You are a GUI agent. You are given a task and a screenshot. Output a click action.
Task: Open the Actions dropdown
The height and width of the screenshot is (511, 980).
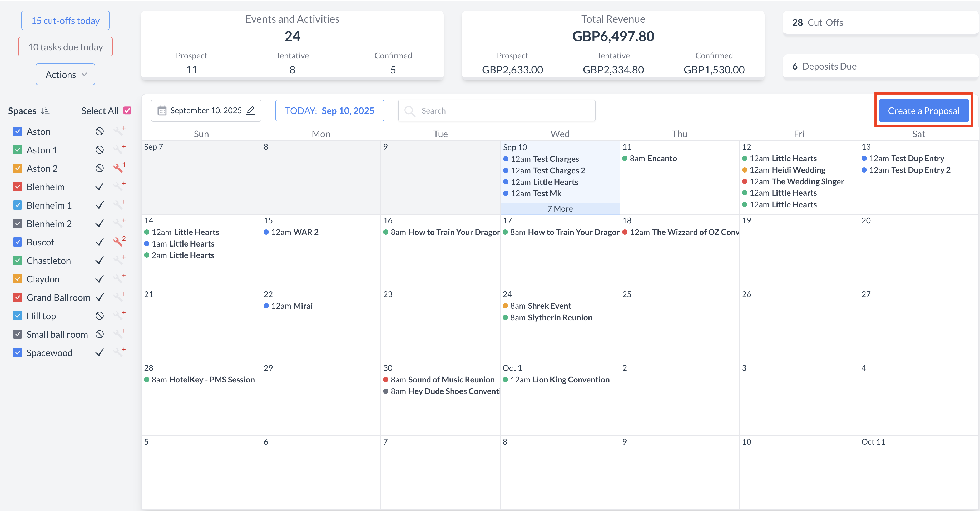66,74
